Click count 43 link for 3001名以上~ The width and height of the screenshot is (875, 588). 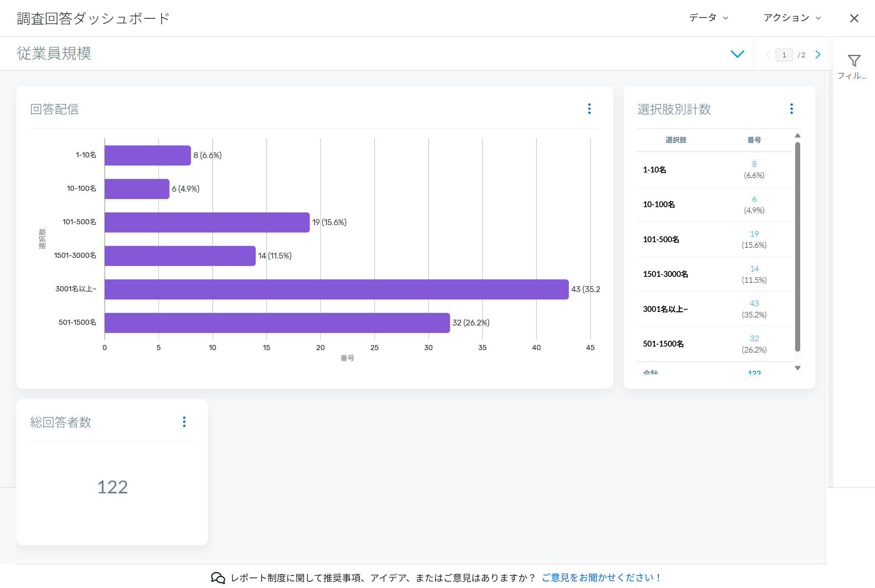pos(754,303)
